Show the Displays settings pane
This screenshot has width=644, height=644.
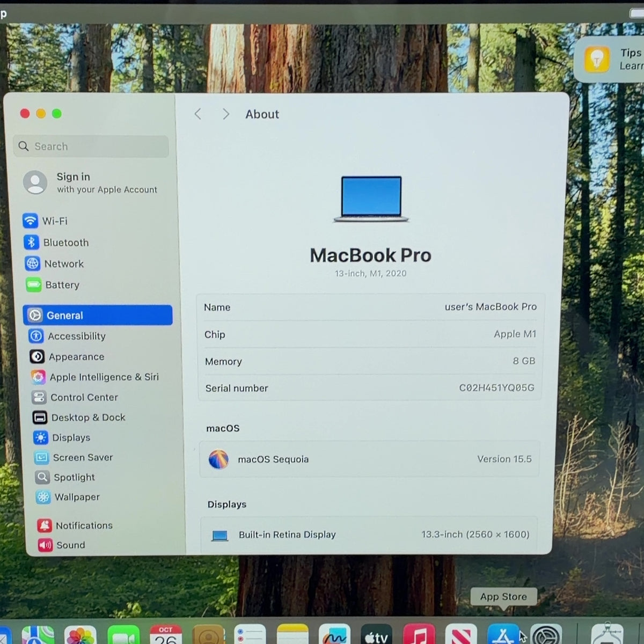click(x=62, y=437)
